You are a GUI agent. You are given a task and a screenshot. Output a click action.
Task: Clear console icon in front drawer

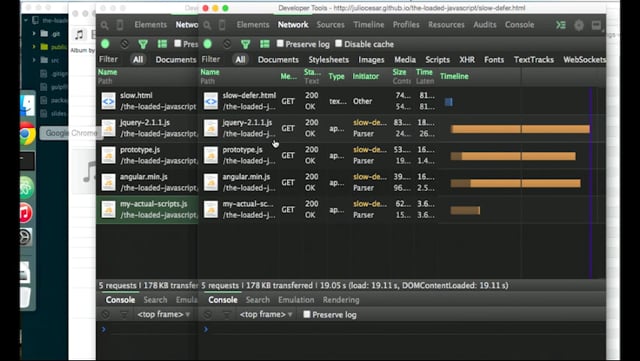[208, 314]
